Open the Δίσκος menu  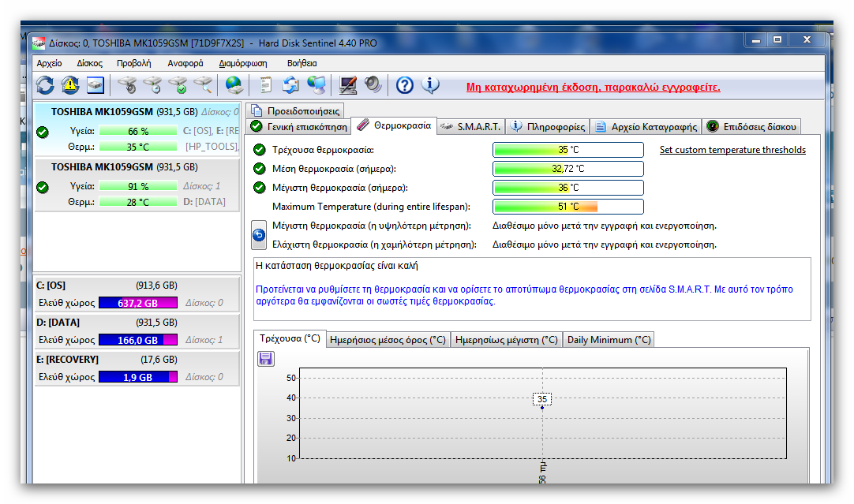(x=89, y=63)
